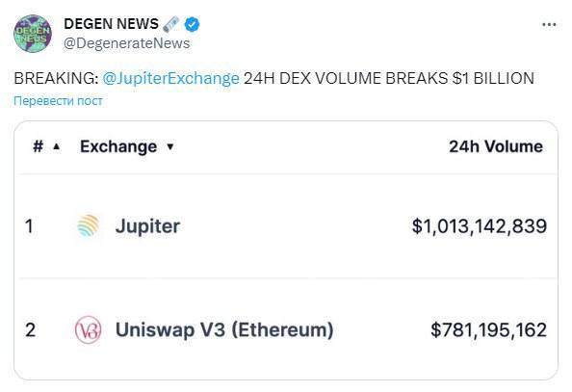Select the Uniswap V3 (Ethereum) name

[224, 330]
